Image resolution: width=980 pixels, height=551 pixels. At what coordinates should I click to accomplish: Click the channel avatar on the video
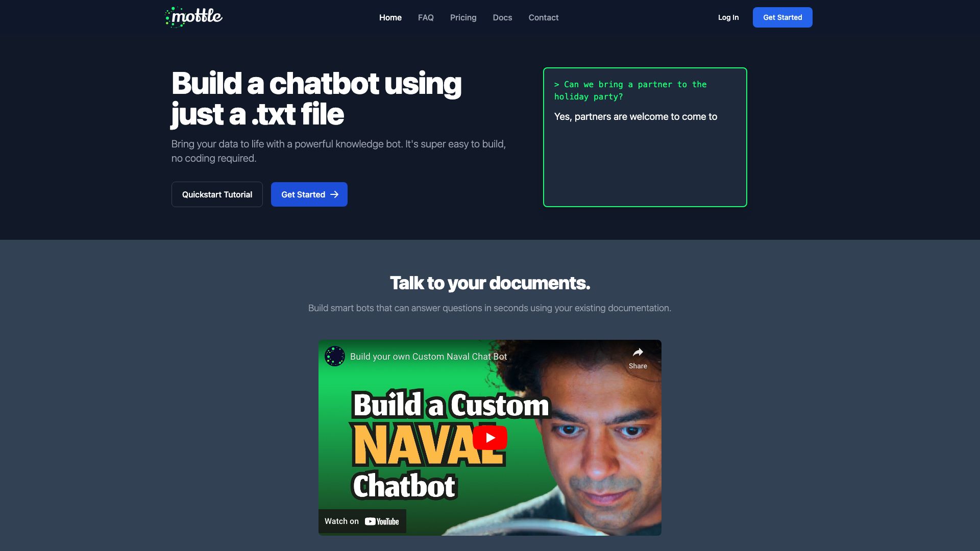[x=335, y=356]
